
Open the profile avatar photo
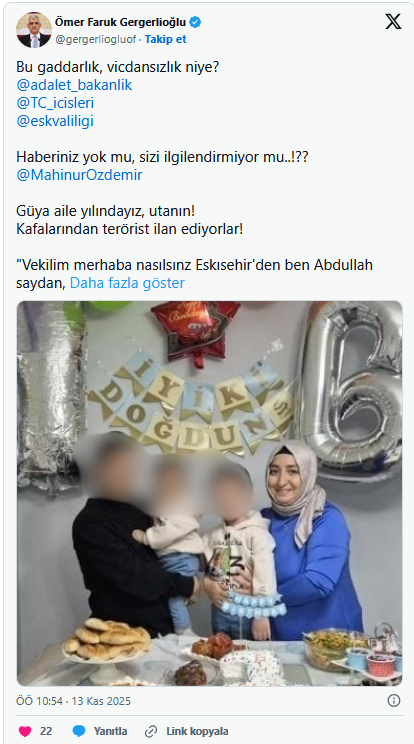pos(34,30)
